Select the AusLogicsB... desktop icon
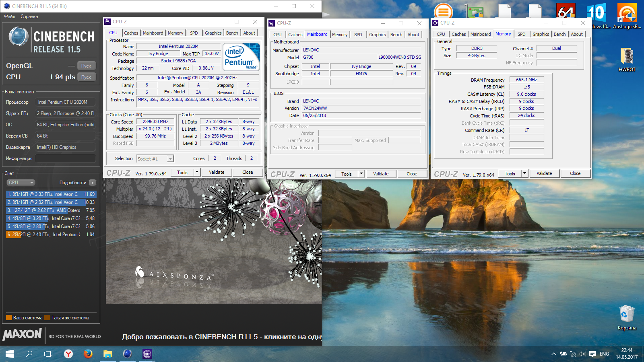 [627, 16]
